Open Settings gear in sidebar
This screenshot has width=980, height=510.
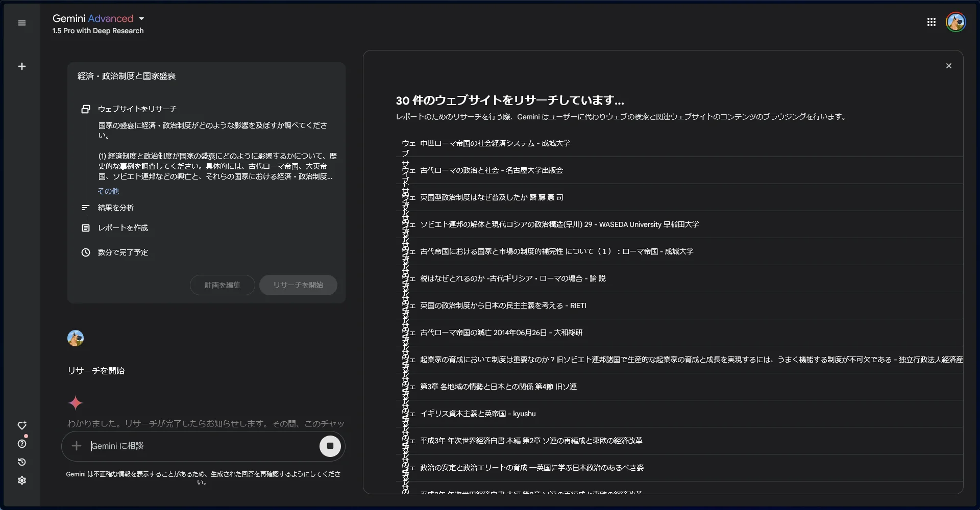22,480
